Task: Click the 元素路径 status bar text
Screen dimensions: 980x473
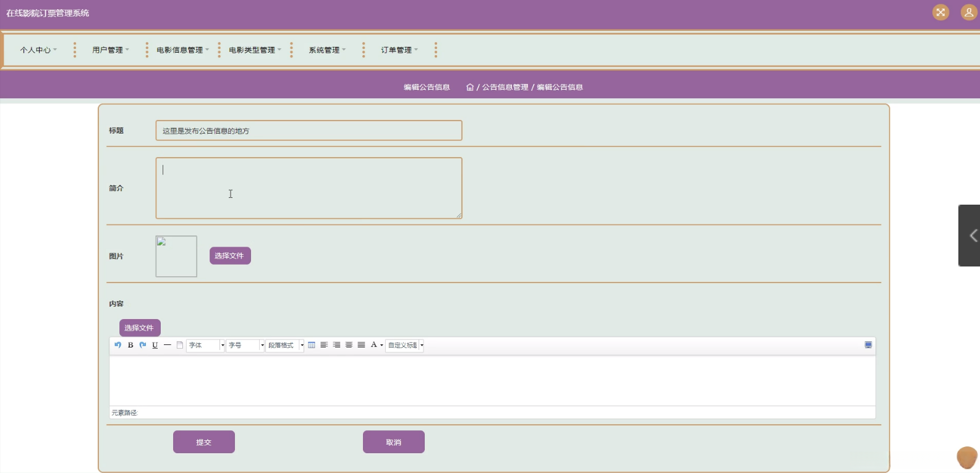Action: (x=124, y=412)
